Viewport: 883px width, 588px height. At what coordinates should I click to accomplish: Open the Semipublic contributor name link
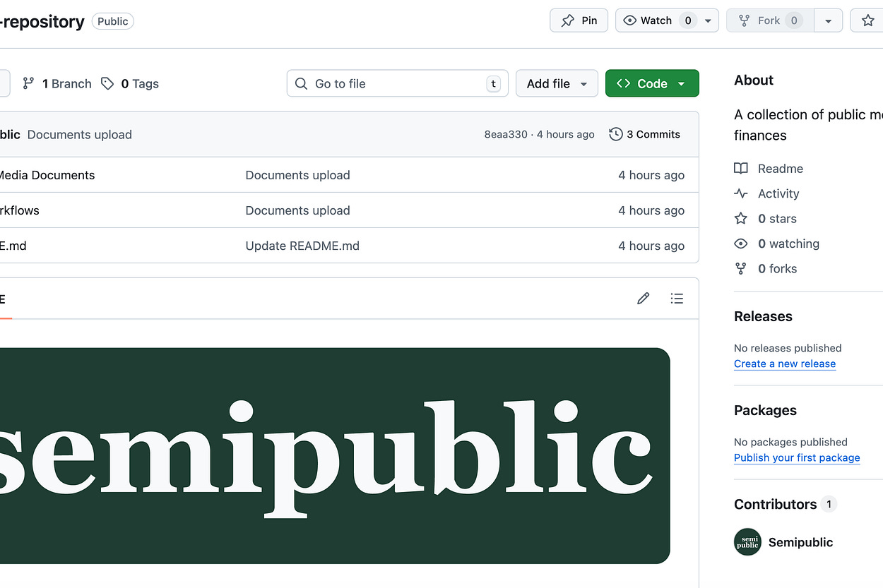pos(800,542)
